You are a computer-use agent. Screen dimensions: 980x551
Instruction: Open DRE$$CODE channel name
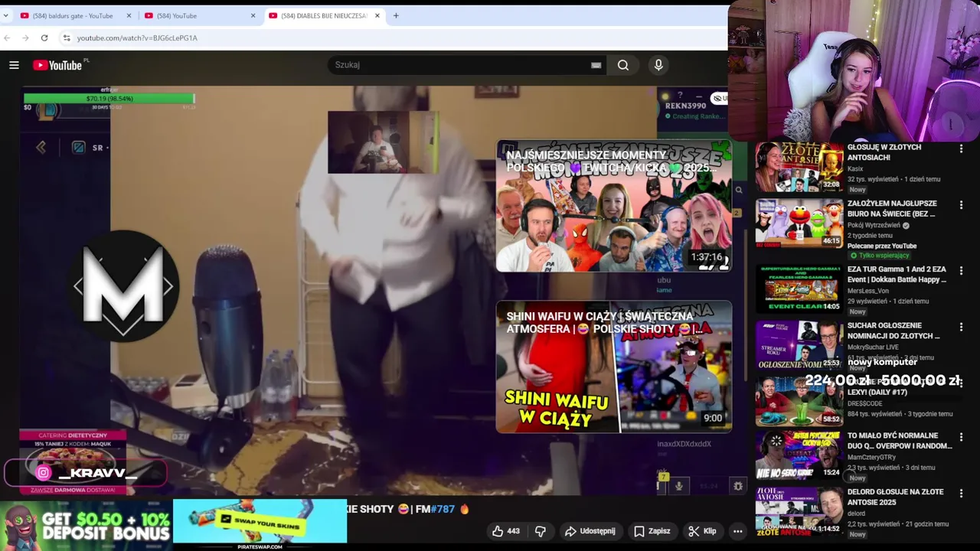864,403
